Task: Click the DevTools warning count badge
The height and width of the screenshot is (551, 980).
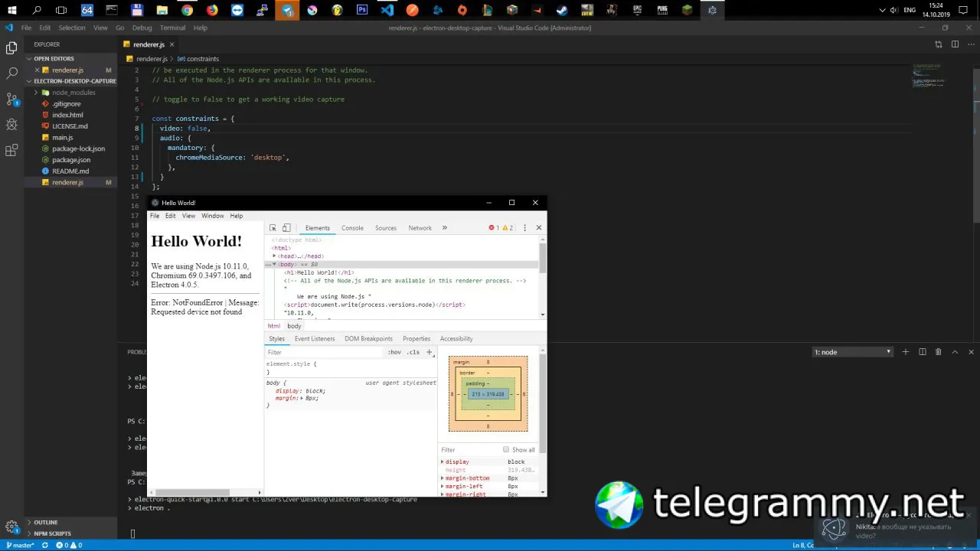Action: point(507,228)
